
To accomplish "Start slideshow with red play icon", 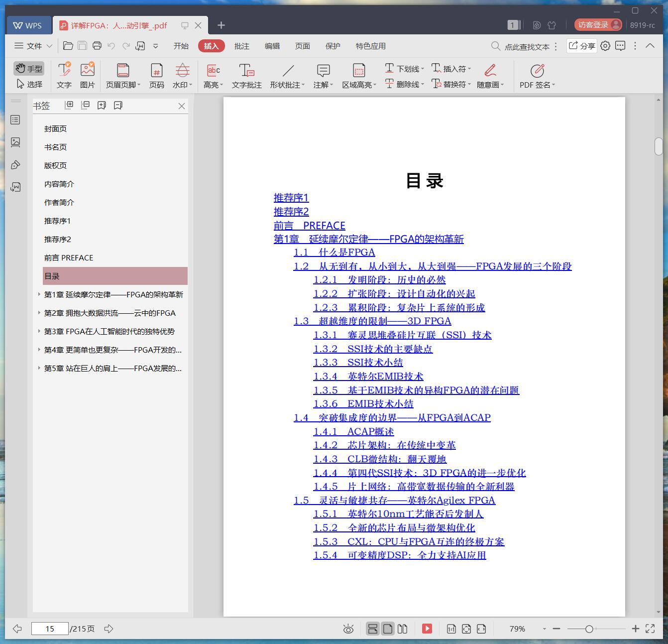I will point(427,629).
